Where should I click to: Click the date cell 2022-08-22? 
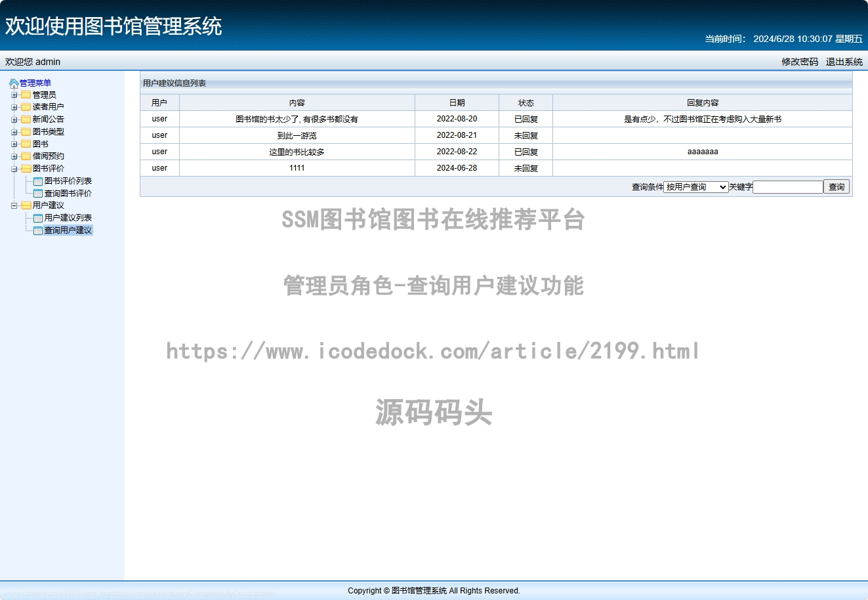pyautogui.click(x=457, y=152)
